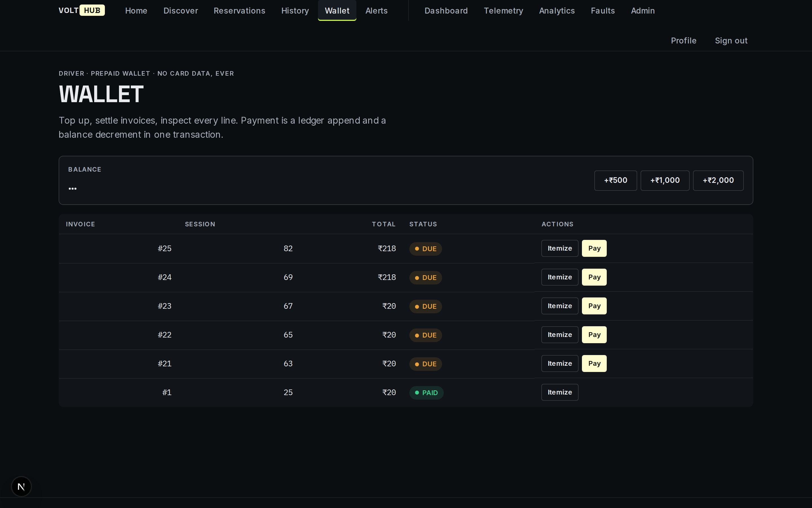Select the Wallet tab
Viewport: 812px width, 508px height.
337,11
